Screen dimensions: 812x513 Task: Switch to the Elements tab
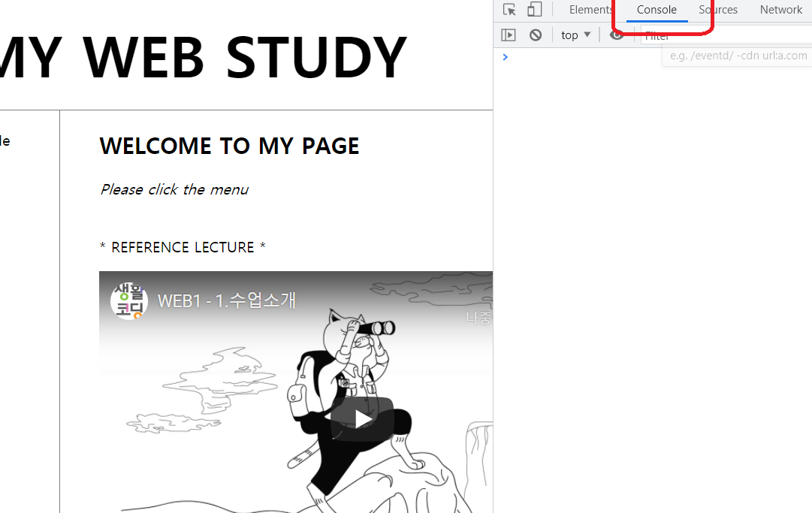pyautogui.click(x=590, y=10)
